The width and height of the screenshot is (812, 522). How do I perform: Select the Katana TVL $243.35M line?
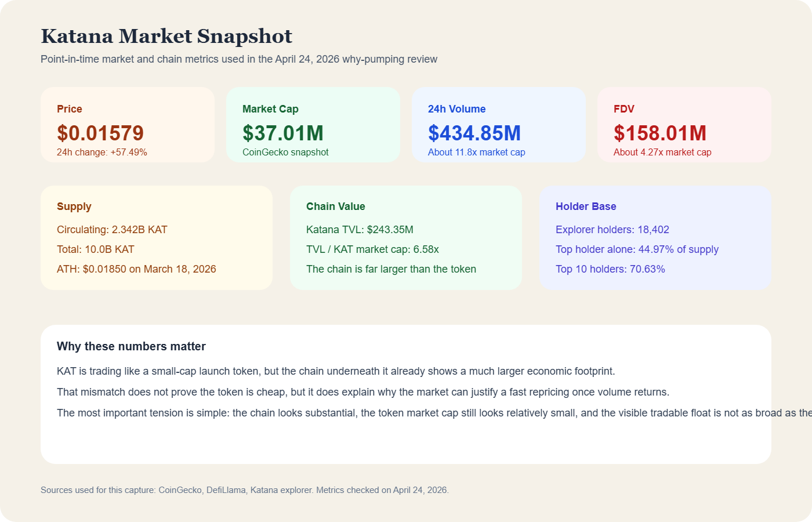(x=360, y=230)
